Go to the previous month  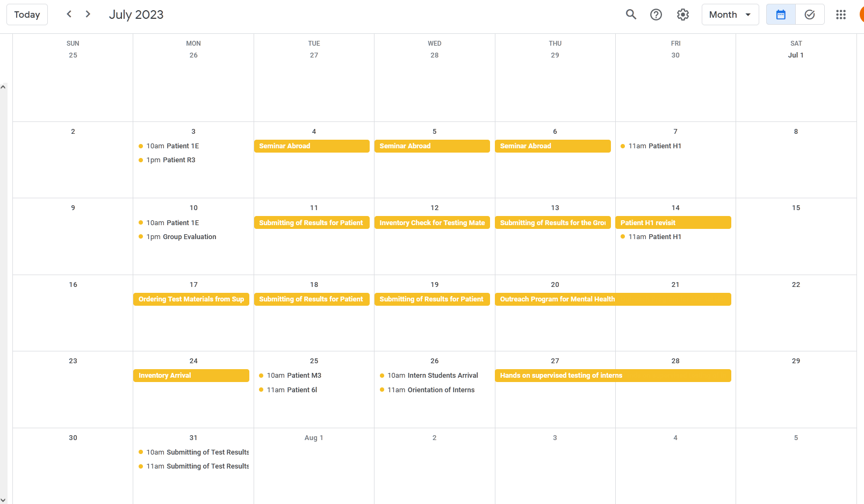pos(69,14)
